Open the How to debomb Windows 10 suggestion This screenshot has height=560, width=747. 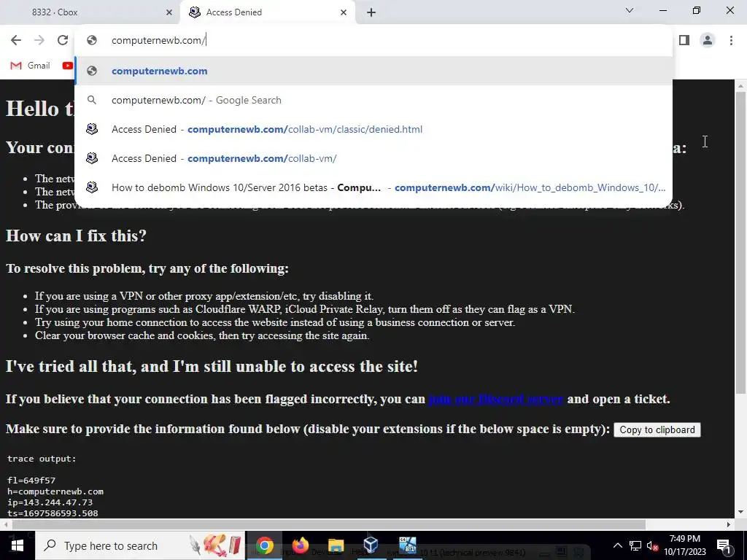[373, 187]
